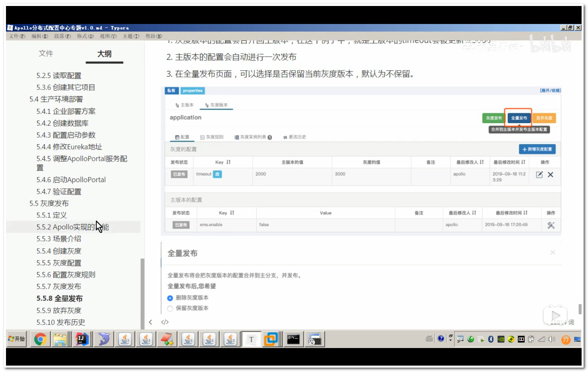Click the 'sms.enable' key cell
The image size is (588, 372).
[x=226, y=225]
